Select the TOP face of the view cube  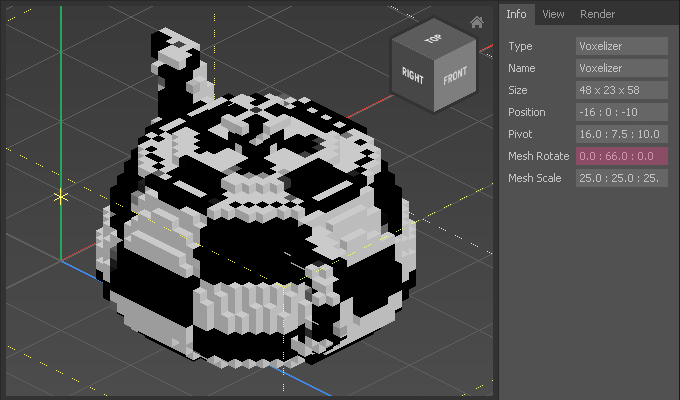coord(432,40)
